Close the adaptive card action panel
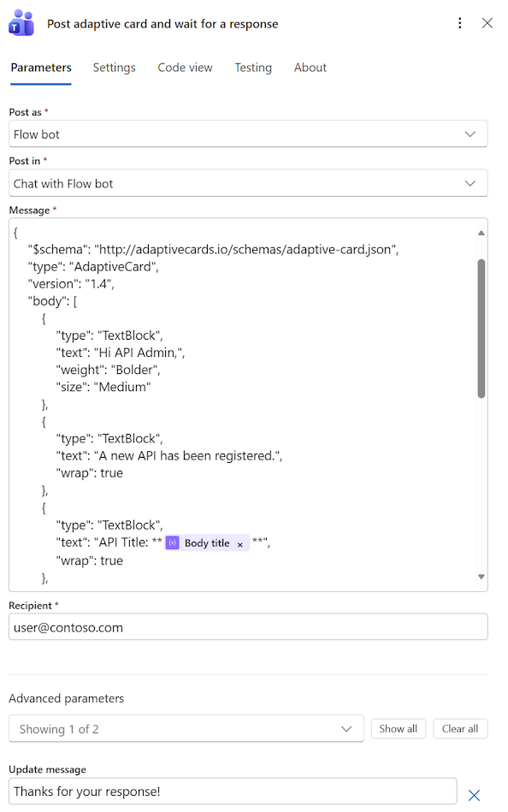The height and width of the screenshot is (812, 508). click(487, 23)
